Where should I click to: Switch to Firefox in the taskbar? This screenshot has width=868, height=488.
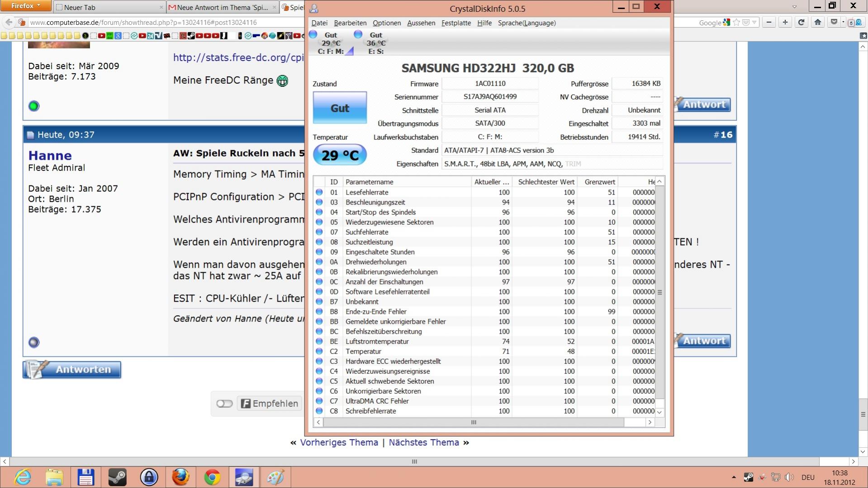pyautogui.click(x=180, y=477)
